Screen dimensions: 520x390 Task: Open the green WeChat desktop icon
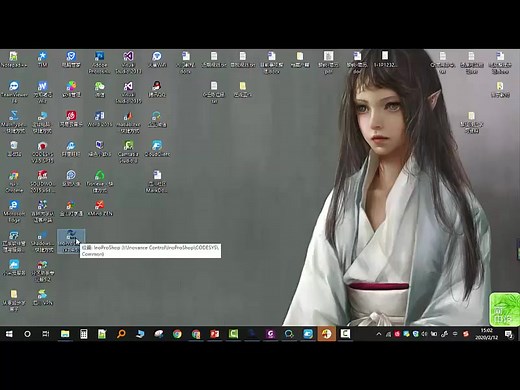click(x=99, y=89)
